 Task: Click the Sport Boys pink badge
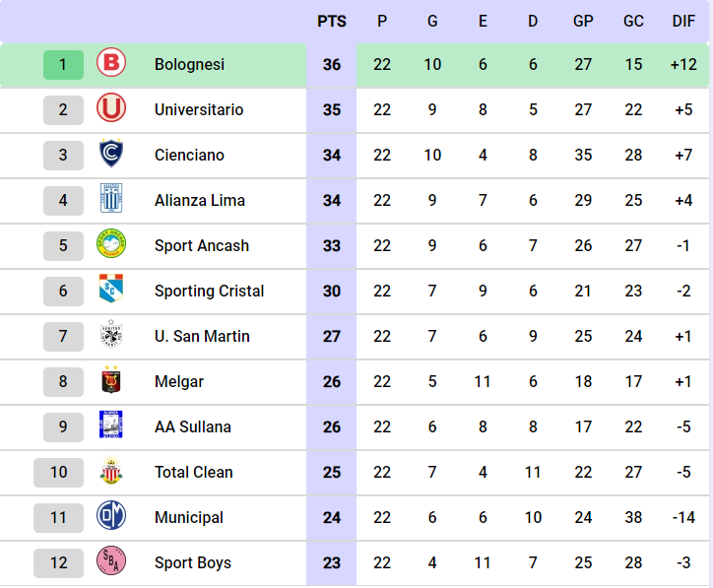(111, 562)
